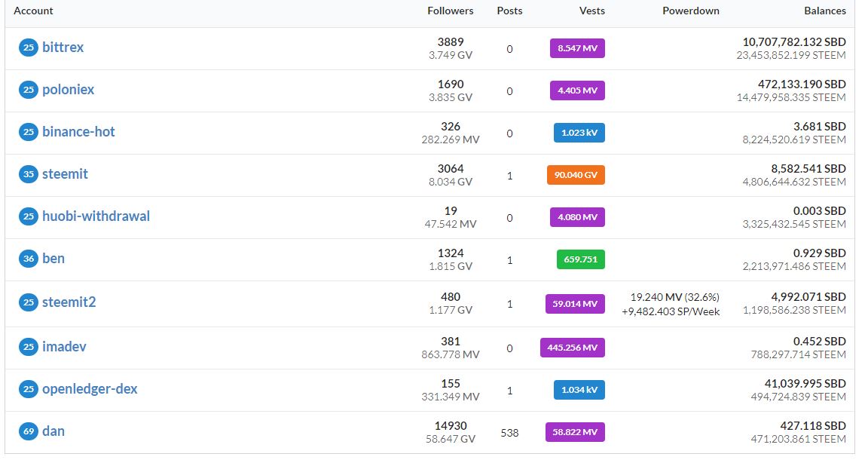Click the 35 reputation badge beside steemit
The width and height of the screenshot is (868, 463).
click(x=28, y=174)
